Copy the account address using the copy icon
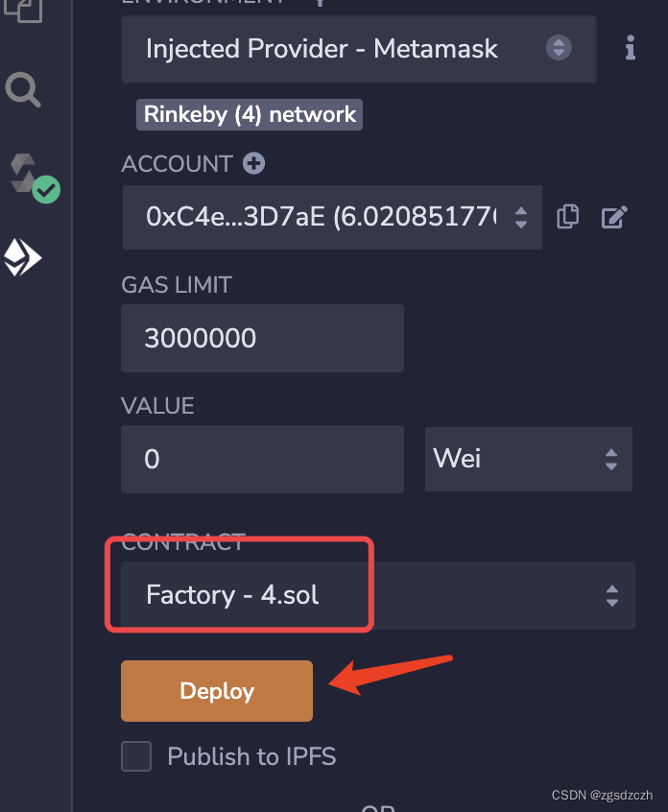This screenshot has height=812, width=668. pos(567,217)
